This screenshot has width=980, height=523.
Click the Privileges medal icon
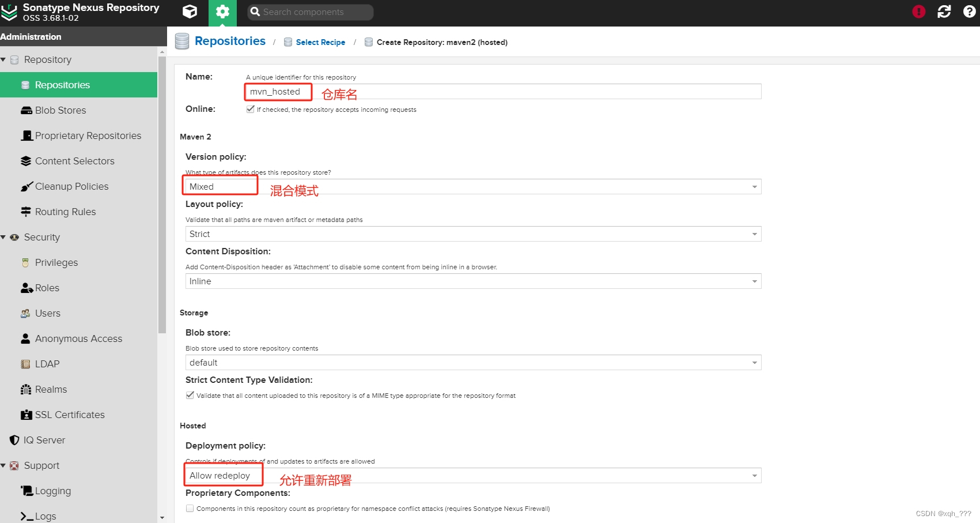pos(25,262)
